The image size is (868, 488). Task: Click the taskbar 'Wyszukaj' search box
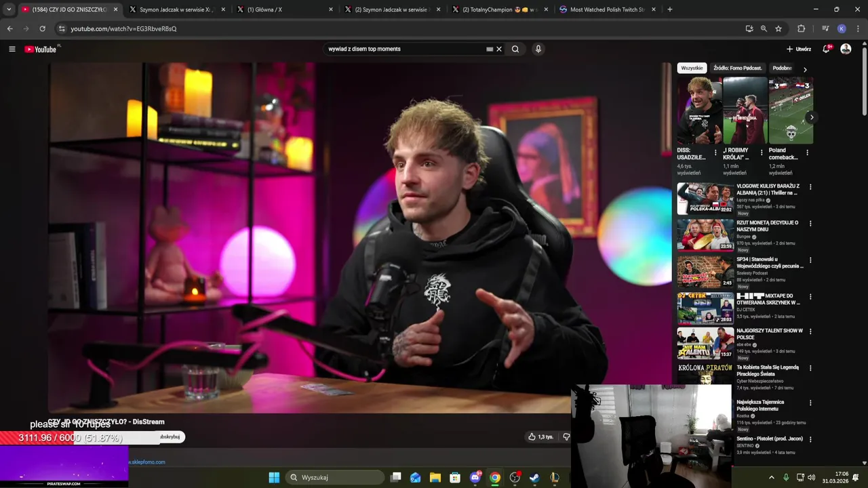click(x=335, y=477)
